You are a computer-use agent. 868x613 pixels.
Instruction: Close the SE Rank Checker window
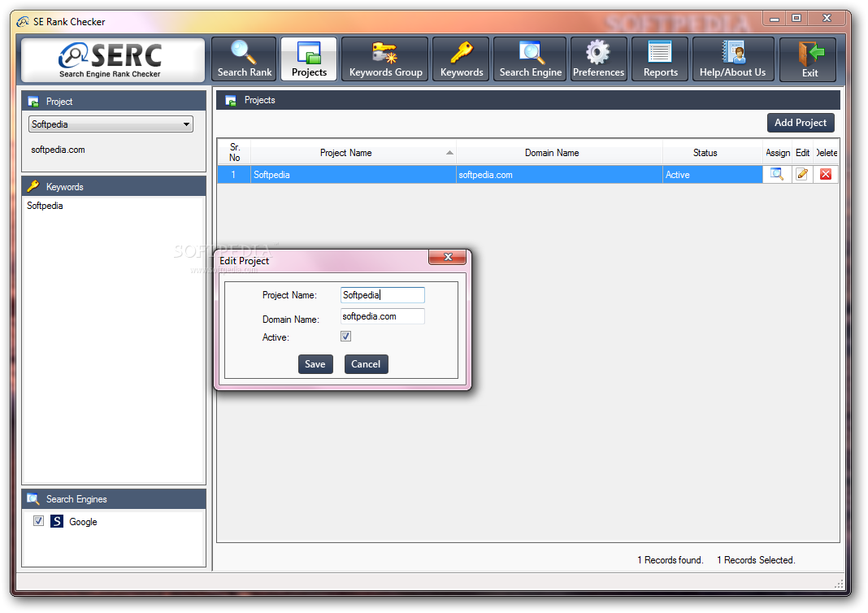click(827, 18)
